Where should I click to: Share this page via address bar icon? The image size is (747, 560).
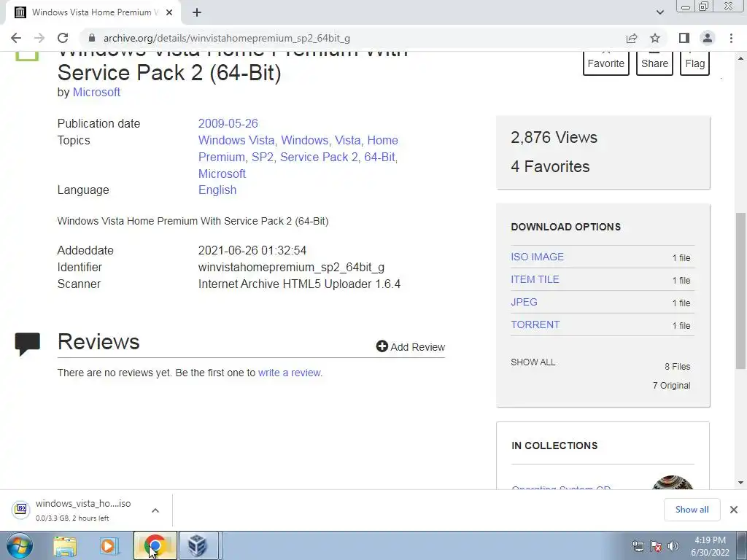click(632, 38)
